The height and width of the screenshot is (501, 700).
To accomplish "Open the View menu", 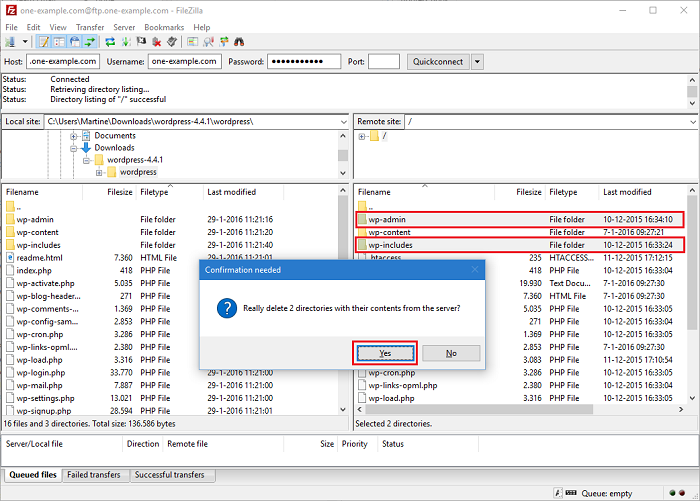I will coord(58,27).
